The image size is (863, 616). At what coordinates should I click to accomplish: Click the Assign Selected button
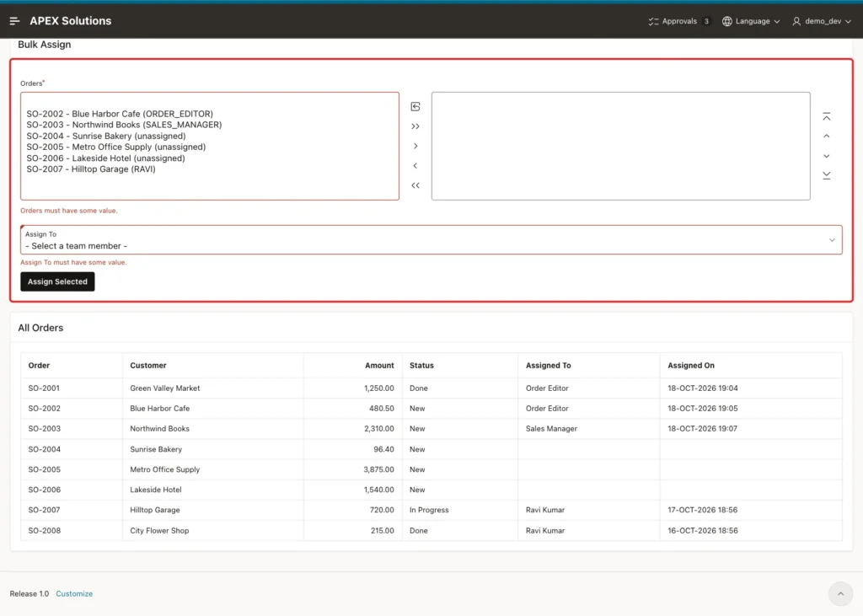57,281
